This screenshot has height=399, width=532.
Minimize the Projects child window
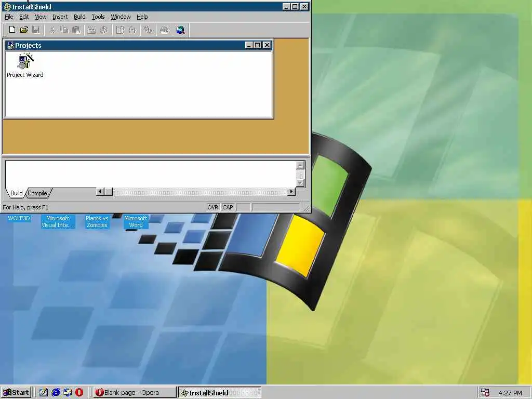point(249,45)
